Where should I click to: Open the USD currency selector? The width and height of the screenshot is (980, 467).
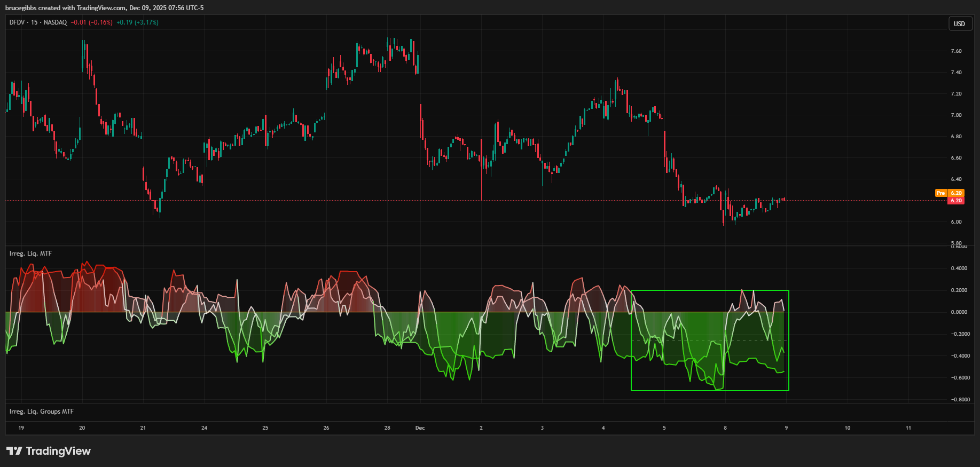pyautogui.click(x=959, y=23)
